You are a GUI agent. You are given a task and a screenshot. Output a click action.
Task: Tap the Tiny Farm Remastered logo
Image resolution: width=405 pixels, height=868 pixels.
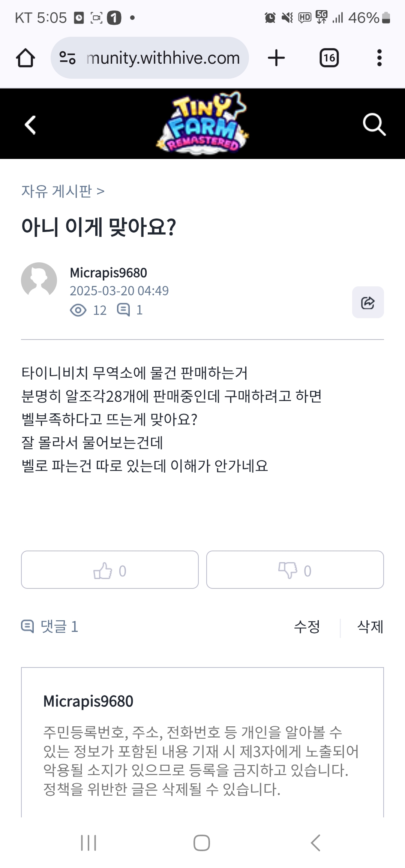(x=202, y=124)
